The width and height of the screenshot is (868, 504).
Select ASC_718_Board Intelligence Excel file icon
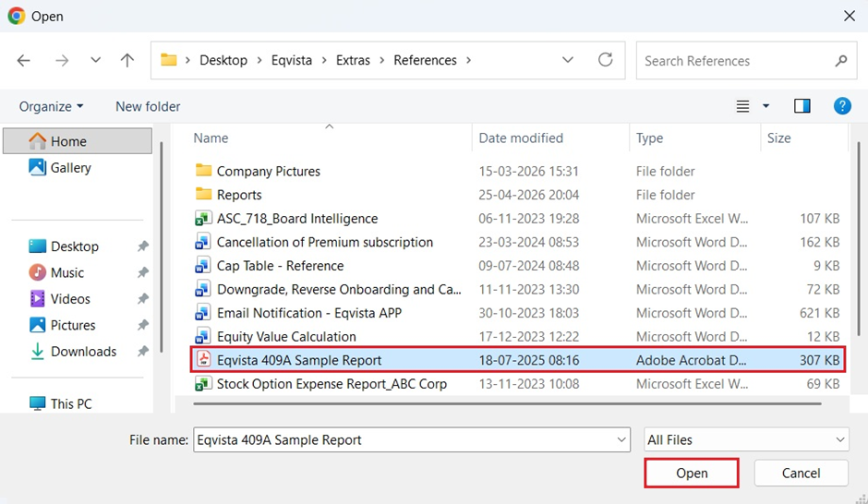(203, 219)
